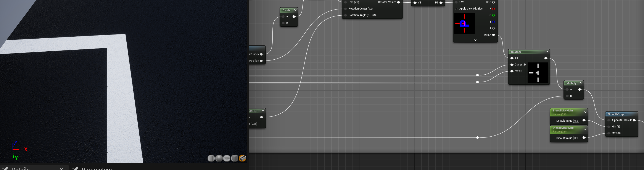Click the StencilMaskMin output pin
Viewport: 644px width, 170px height.
tap(584, 120)
